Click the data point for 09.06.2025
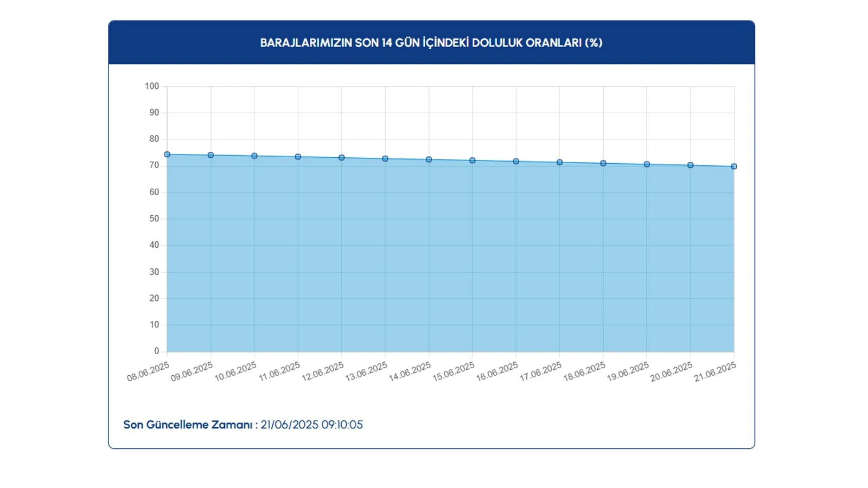Screen dimensions: 868x488 tap(210, 155)
